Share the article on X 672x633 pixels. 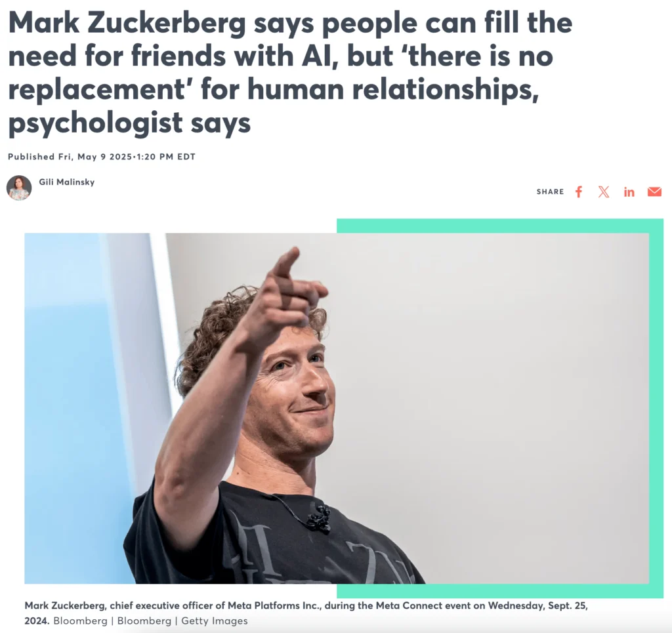point(604,192)
